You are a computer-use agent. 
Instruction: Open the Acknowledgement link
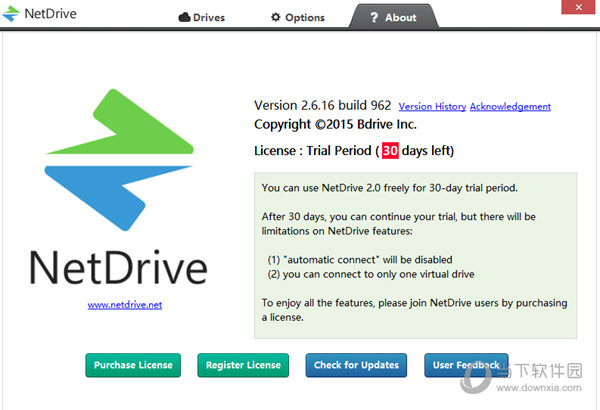click(510, 106)
